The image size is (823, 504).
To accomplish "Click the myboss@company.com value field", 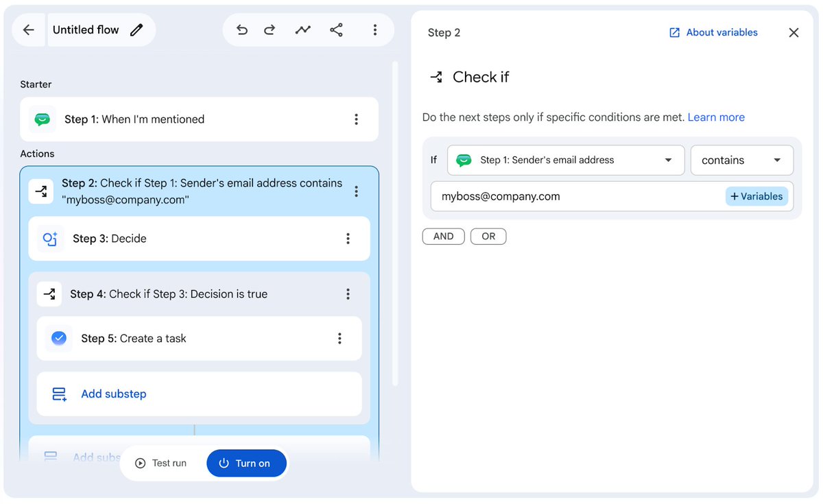I will (x=576, y=196).
